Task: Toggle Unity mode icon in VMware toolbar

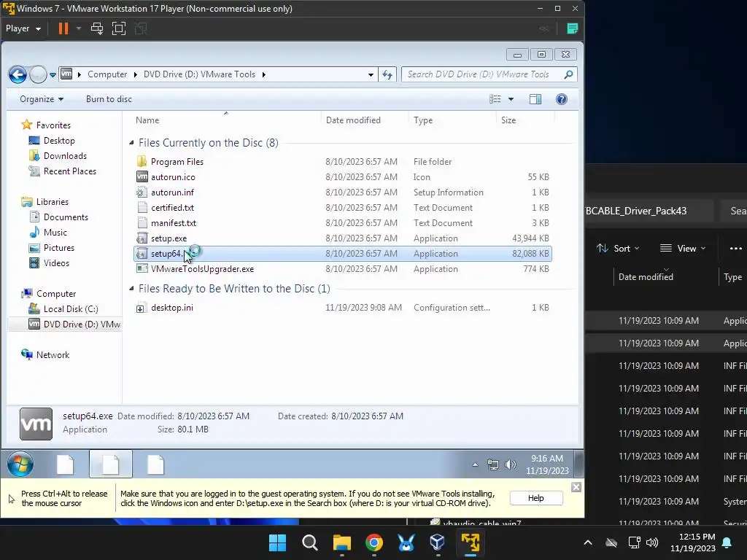Action: pos(141,28)
